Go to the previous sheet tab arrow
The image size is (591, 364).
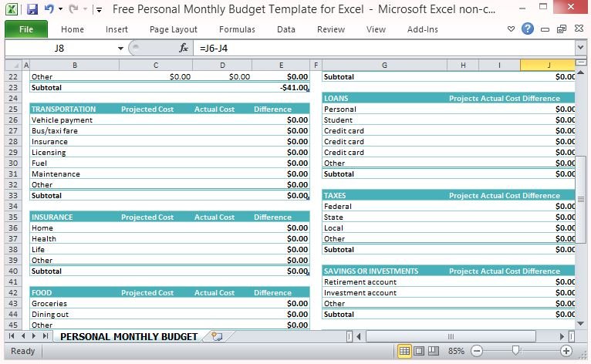pyautogui.click(x=23, y=336)
